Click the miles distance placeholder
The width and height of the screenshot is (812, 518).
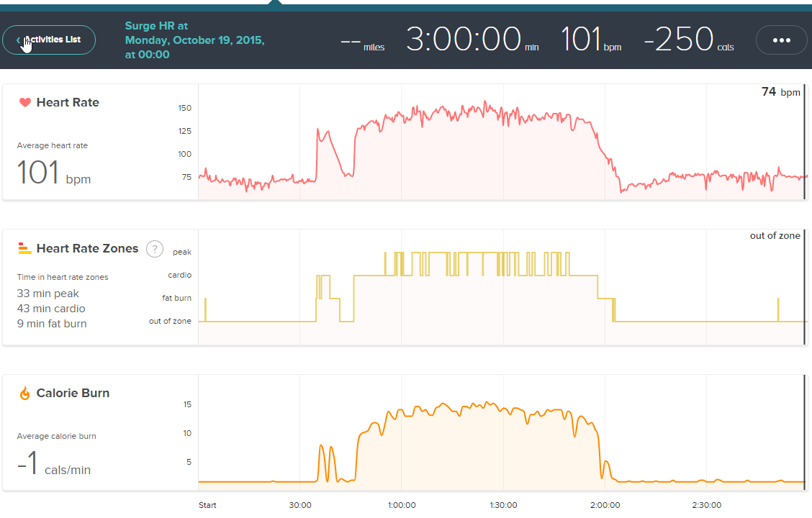coord(363,45)
